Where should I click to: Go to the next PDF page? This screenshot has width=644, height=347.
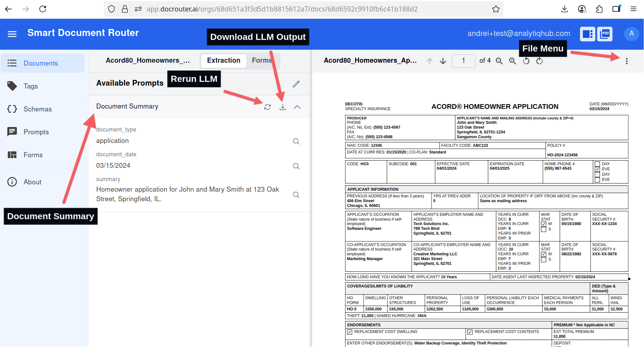443,61
